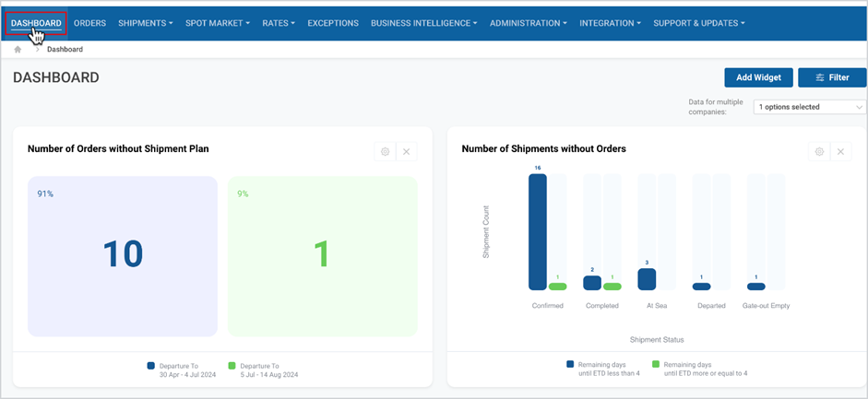Open the Business Intelligence dropdown menu
This screenshot has height=399, width=868.
pos(424,23)
